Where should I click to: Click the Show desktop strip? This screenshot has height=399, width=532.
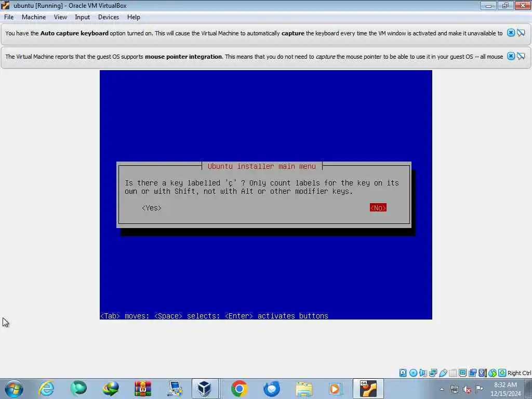tap(528, 389)
